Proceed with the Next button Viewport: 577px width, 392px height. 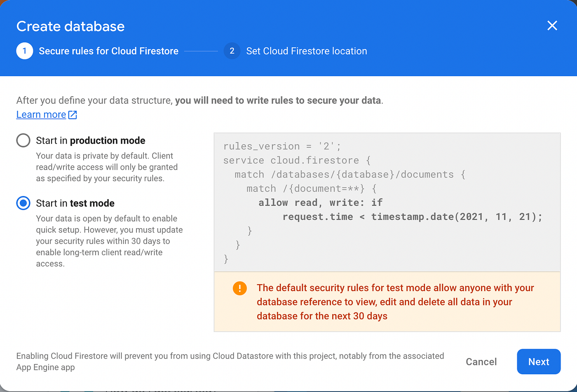pyautogui.click(x=538, y=362)
